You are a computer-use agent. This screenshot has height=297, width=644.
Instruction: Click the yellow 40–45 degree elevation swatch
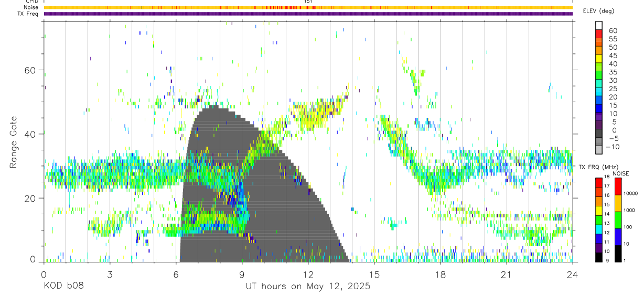(x=599, y=59)
